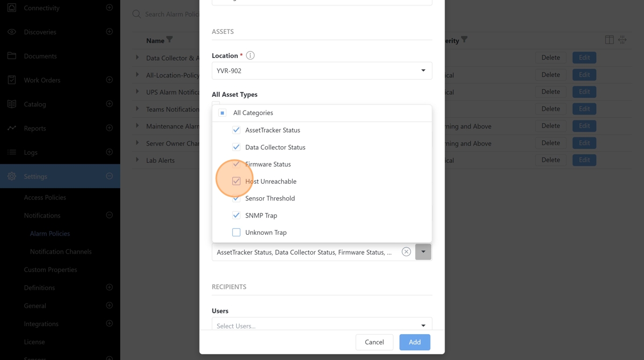The width and height of the screenshot is (644, 360).
Task: Click the Reports chart icon in sidebar
Action: pos(12,128)
